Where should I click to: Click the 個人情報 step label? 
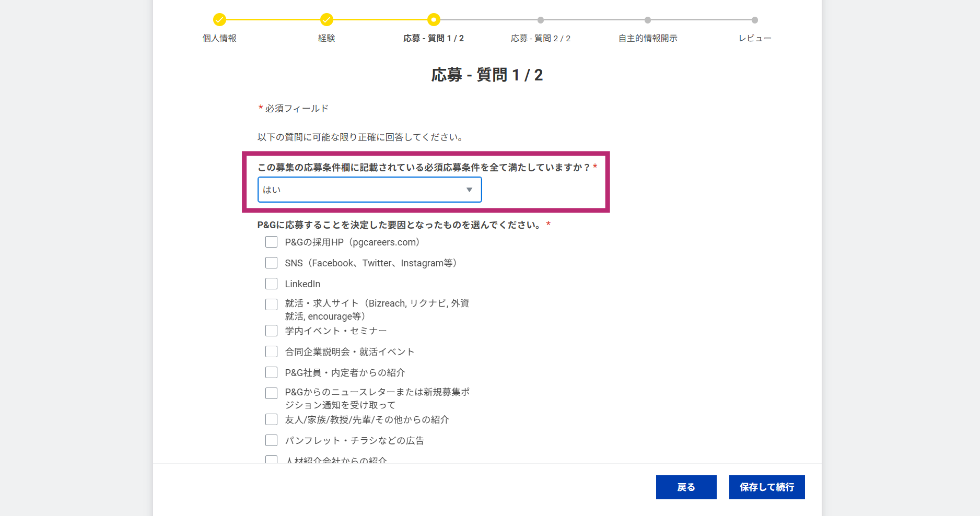click(x=219, y=38)
